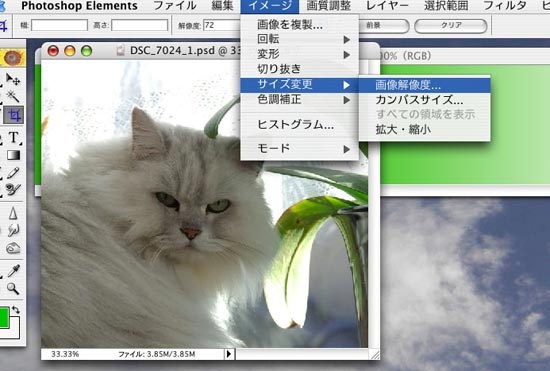550x371 pixels.
Task: Choose 切り抜き menu item
Action: pyautogui.click(x=300, y=69)
